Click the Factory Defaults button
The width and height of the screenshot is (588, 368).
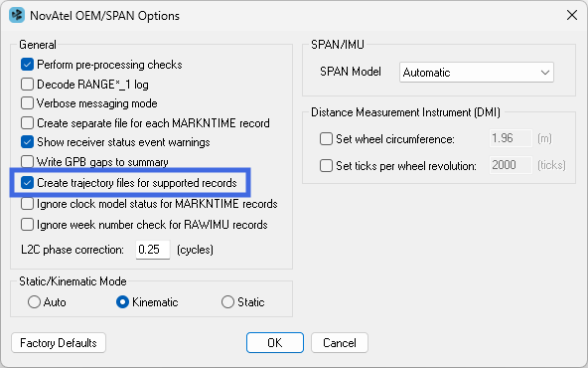(59, 343)
